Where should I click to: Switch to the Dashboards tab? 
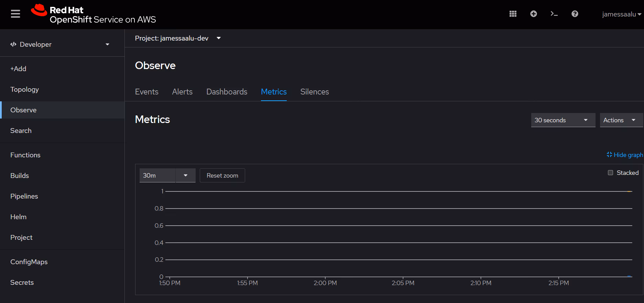(227, 92)
